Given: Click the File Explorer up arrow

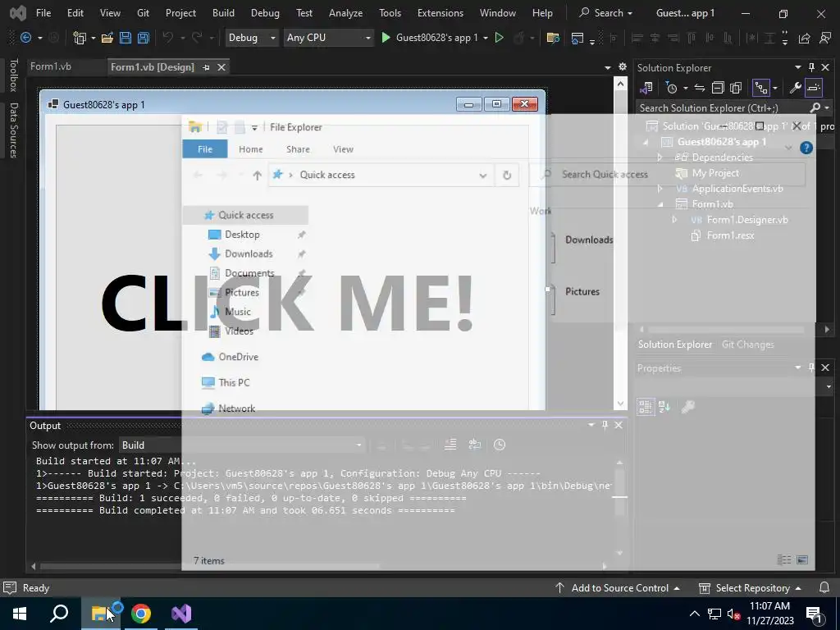Looking at the screenshot, I should pos(257,176).
